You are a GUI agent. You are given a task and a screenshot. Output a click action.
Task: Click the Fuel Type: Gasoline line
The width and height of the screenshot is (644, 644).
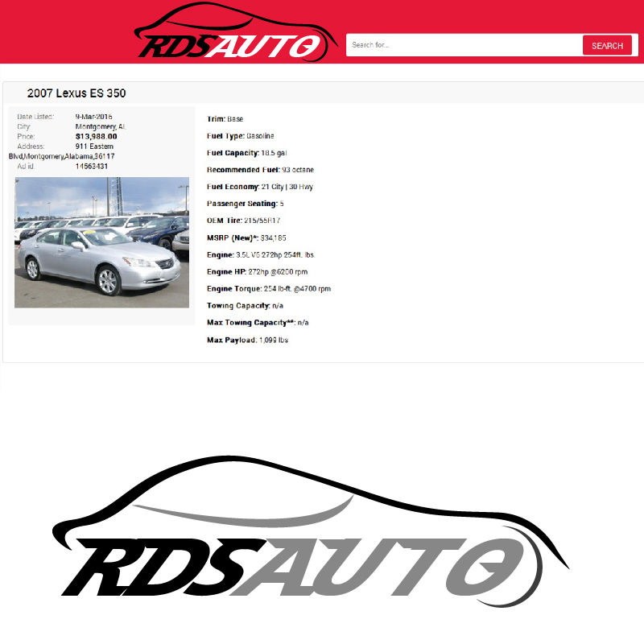click(240, 136)
